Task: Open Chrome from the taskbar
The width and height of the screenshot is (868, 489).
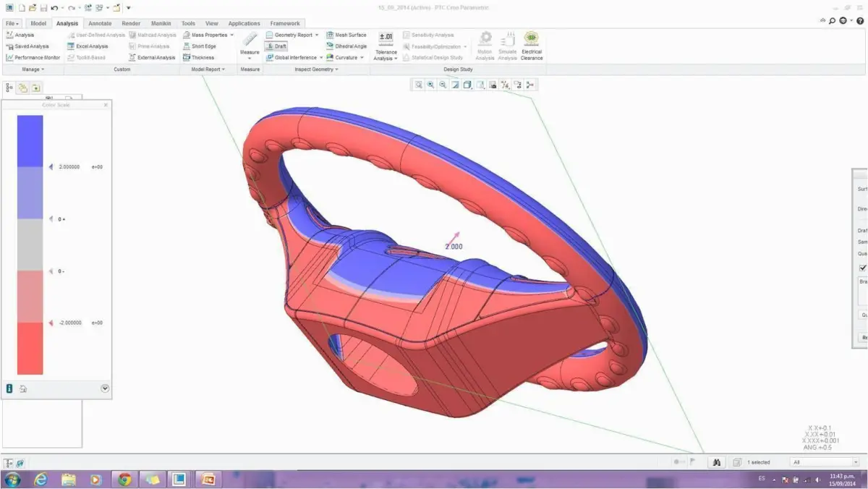Action: click(x=124, y=479)
